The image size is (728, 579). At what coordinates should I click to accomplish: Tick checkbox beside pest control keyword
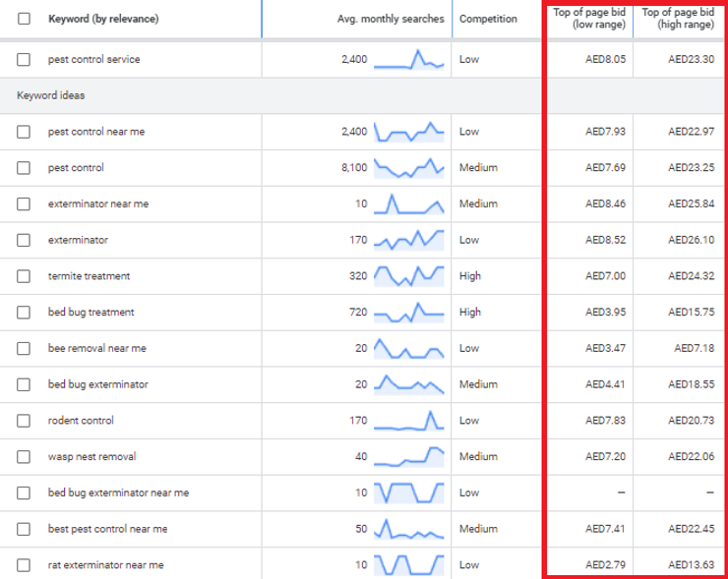24,168
